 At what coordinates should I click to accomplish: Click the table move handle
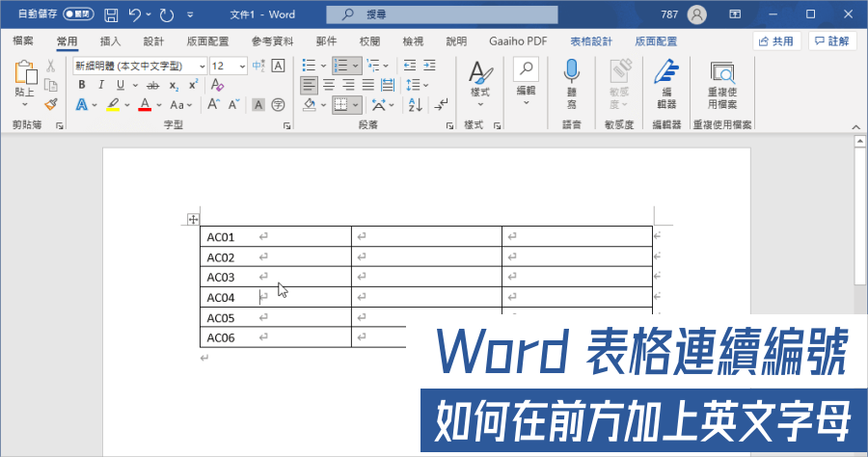tap(193, 220)
